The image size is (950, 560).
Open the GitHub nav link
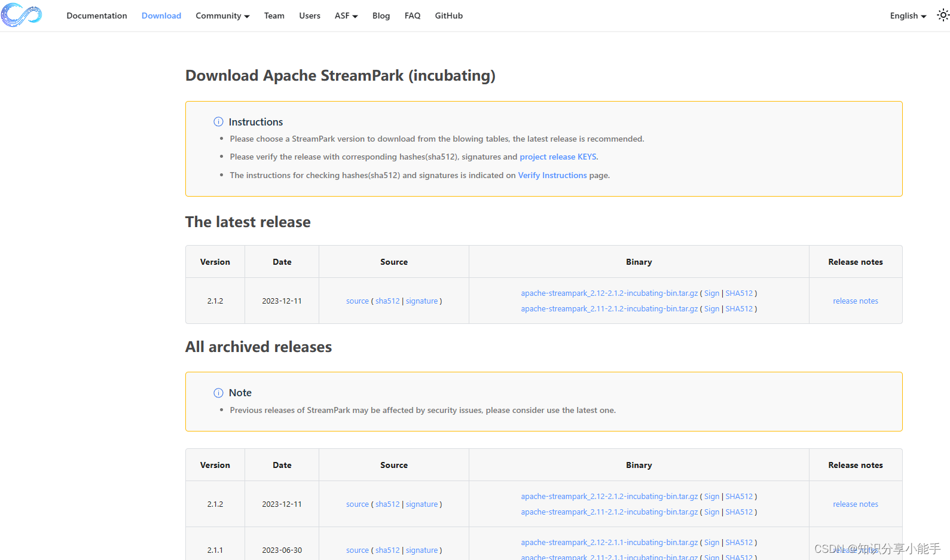[x=449, y=16]
